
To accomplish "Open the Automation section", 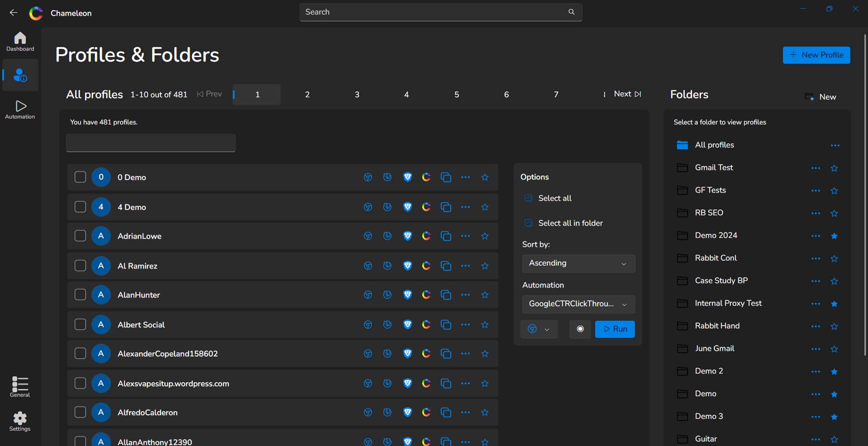I will pyautogui.click(x=20, y=110).
